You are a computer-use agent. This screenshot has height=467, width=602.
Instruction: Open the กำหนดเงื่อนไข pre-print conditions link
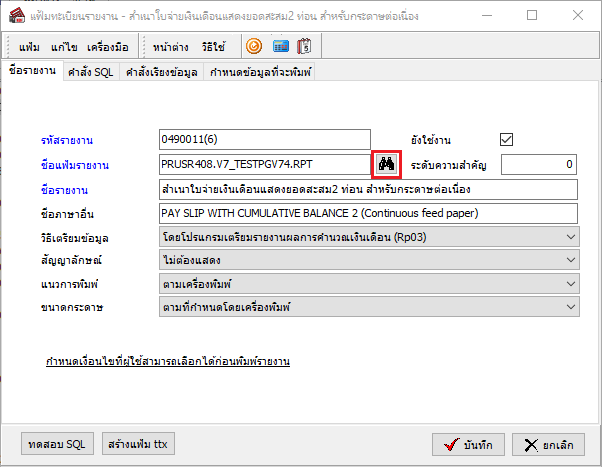pyautogui.click(x=167, y=360)
